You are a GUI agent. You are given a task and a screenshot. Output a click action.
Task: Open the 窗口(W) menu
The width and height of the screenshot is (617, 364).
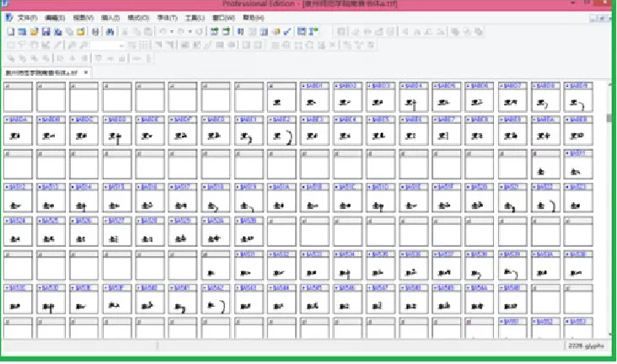tap(223, 18)
